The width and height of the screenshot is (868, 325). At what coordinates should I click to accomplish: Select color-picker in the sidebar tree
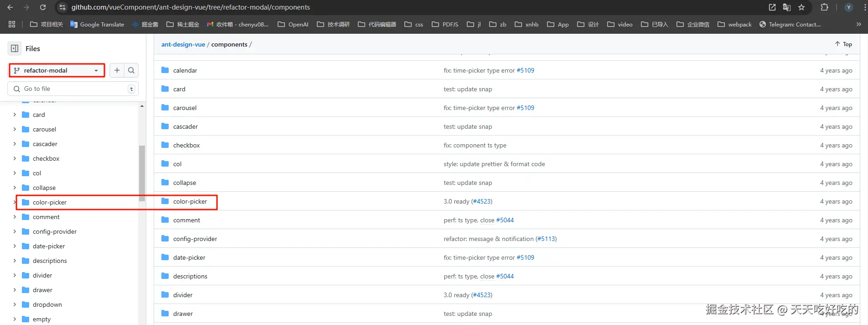click(49, 202)
